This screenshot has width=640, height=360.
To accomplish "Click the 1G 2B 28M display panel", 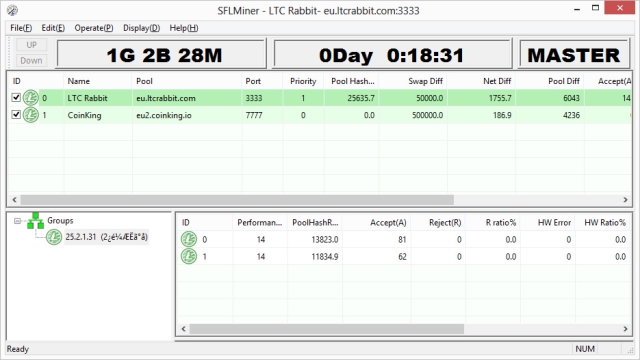I will (162, 55).
